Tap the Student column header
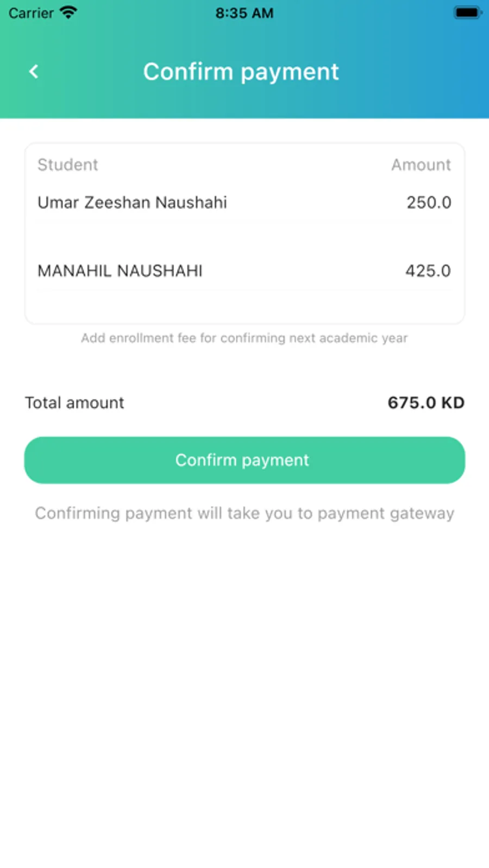Image resolution: width=489 pixels, height=868 pixels. (67, 165)
